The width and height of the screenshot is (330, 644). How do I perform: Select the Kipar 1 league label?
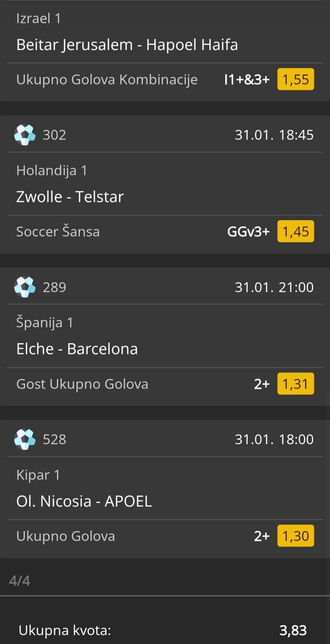point(38,475)
